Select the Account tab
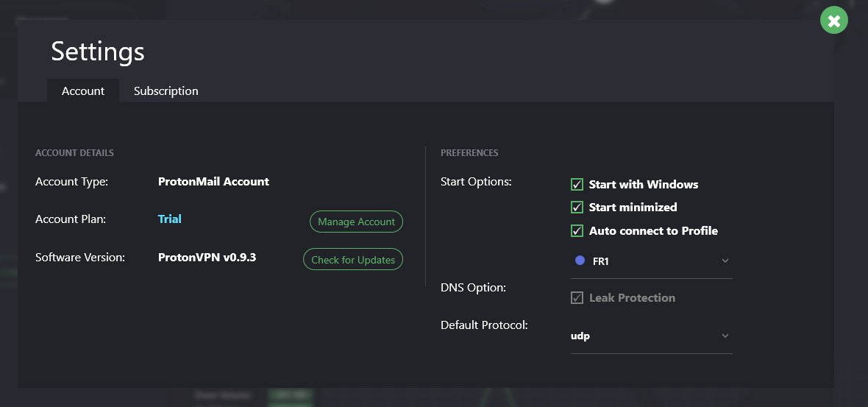 click(83, 91)
